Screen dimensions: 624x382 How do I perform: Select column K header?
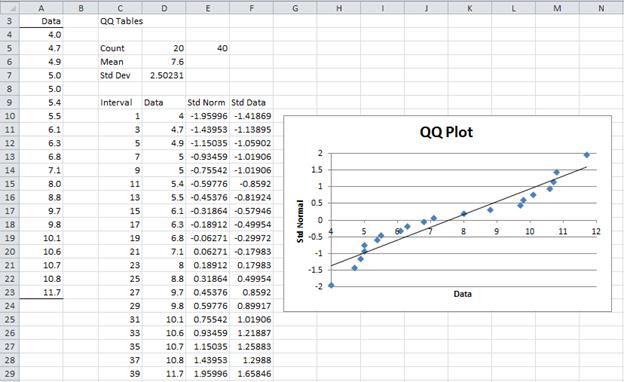(x=470, y=8)
